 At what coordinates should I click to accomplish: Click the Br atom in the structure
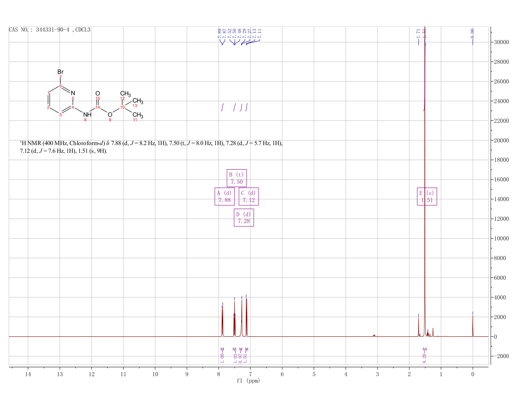60,72
